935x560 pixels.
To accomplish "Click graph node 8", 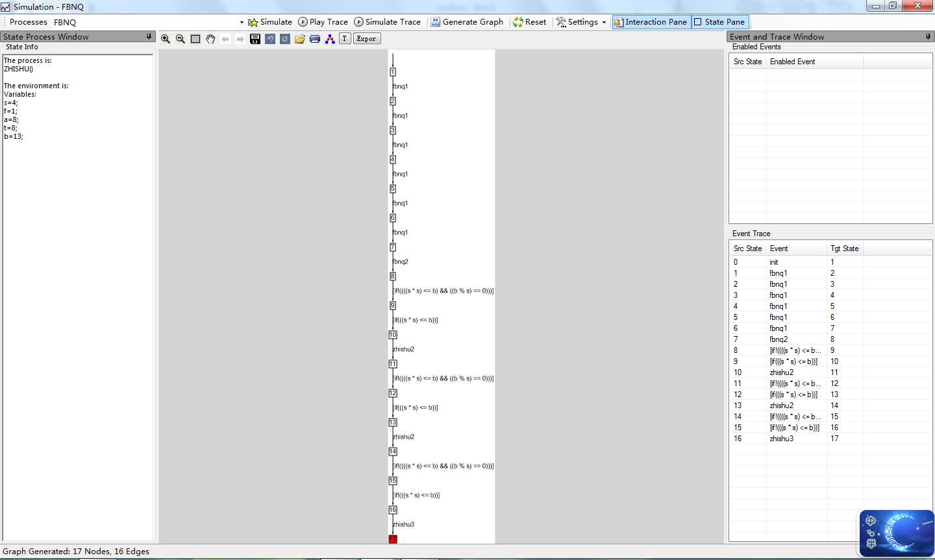I will 393,276.
